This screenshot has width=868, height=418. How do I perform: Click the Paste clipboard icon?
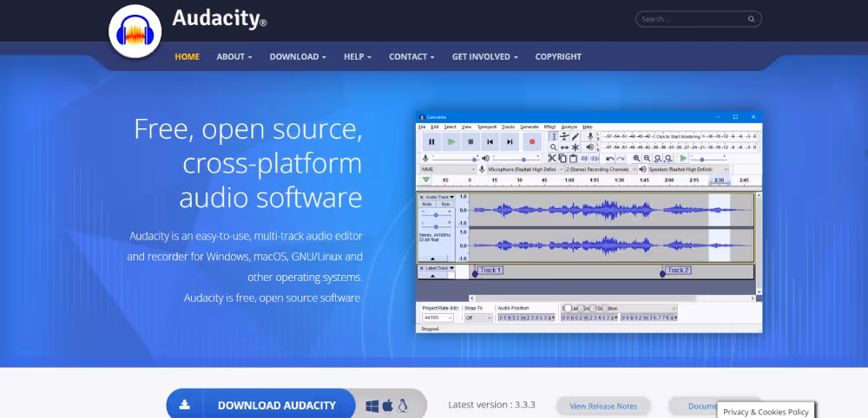(573, 159)
